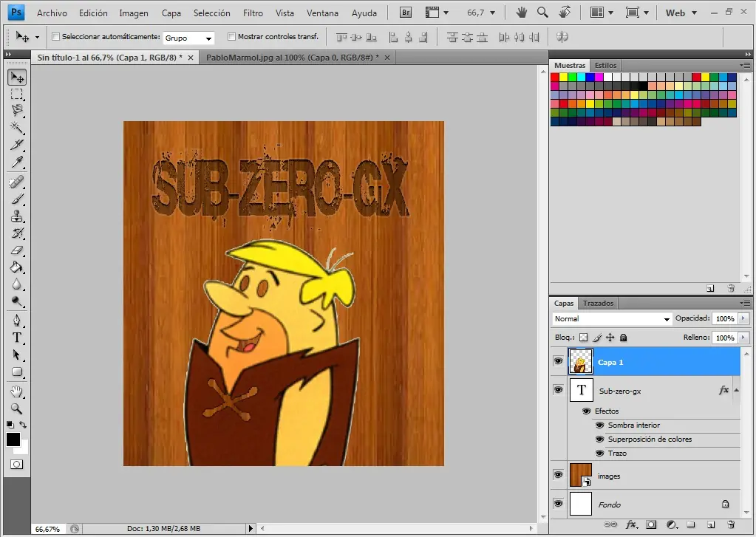Select the Zoom tool in toolbox
This screenshot has width=756, height=537.
17,408
